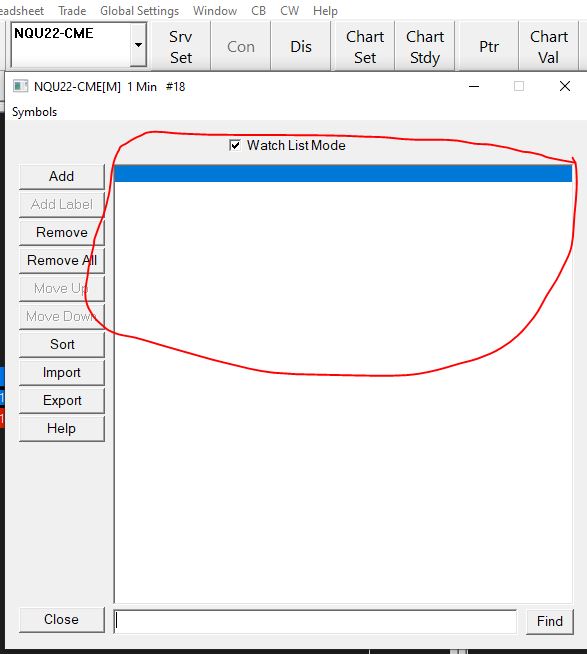The width and height of the screenshot is (587, 654).
Task: Click the Remove All button
Action: [62, 260]
